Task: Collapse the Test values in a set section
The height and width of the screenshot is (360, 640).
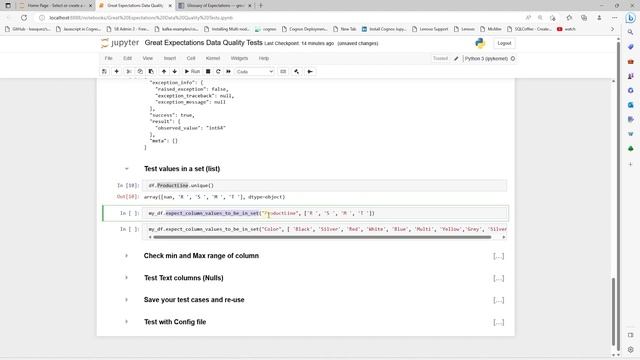Action: point(127,169)
